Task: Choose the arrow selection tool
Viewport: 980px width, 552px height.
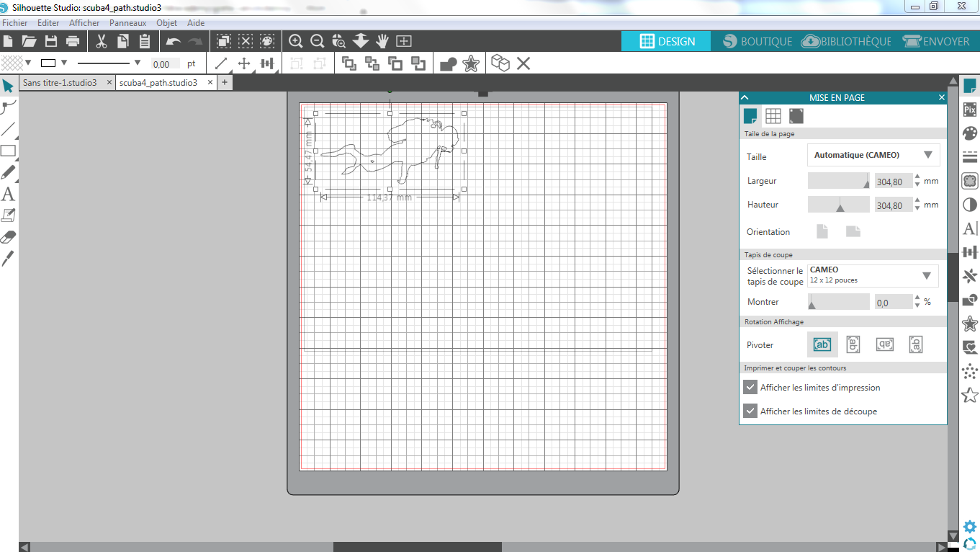Action: [8, 86]
